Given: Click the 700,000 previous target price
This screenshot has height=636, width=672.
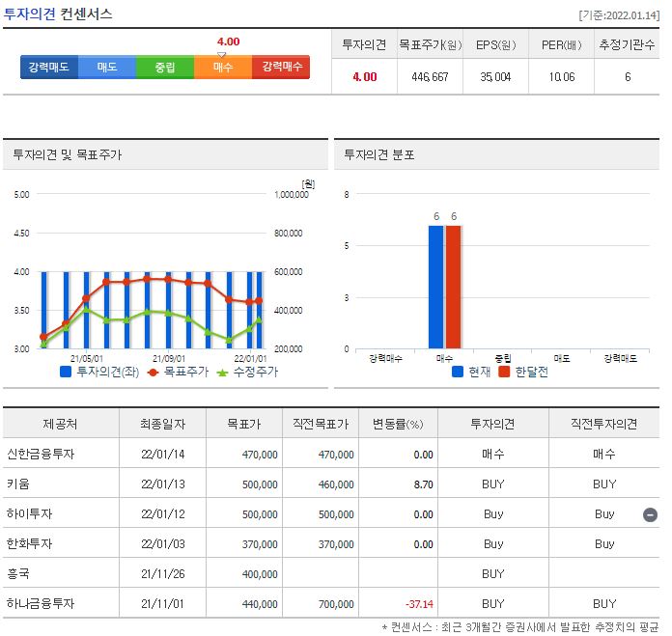Looking at the screenshot, I should coord(336,604).
